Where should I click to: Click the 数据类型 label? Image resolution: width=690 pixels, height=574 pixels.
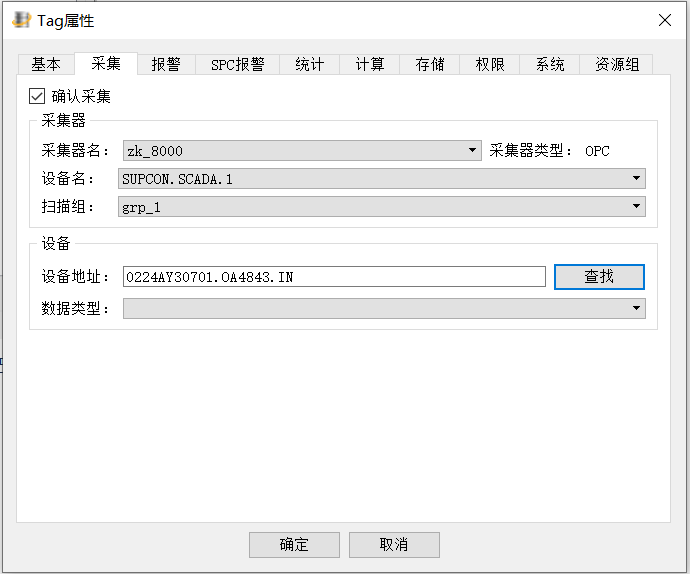[74, 308]
